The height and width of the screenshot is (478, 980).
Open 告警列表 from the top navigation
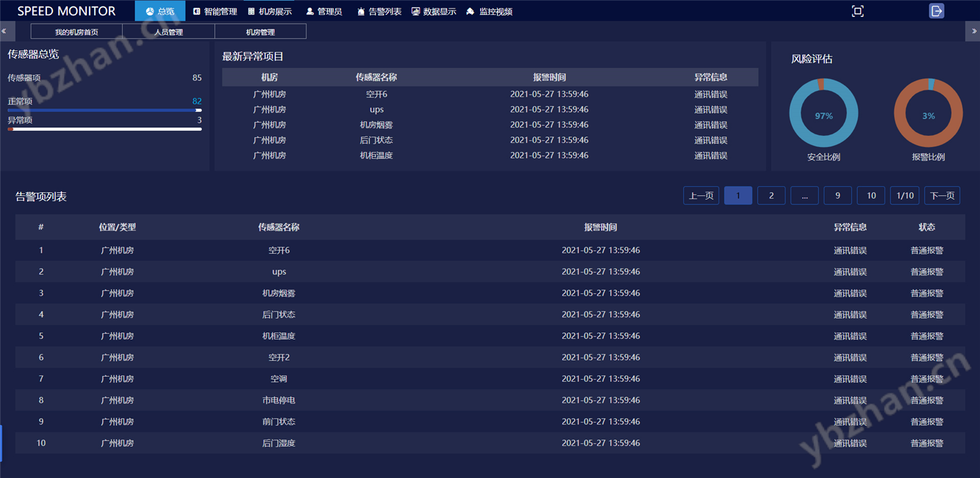380,11
